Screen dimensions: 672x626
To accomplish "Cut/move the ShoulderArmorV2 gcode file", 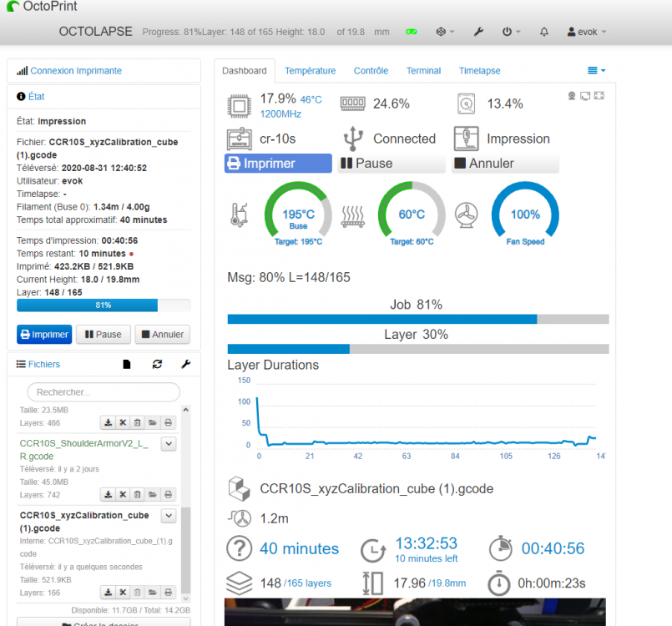I will click(x=123, y=494).
